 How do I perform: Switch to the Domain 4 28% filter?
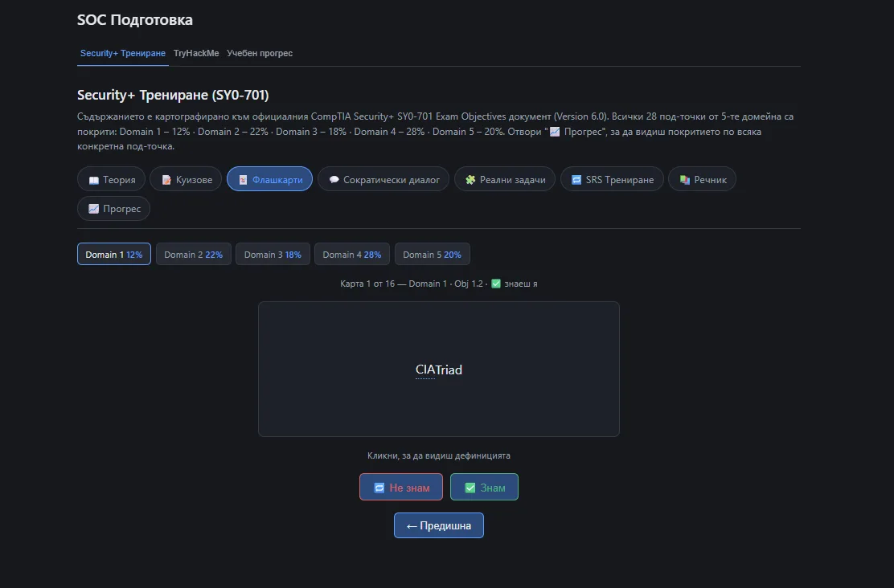352,254
